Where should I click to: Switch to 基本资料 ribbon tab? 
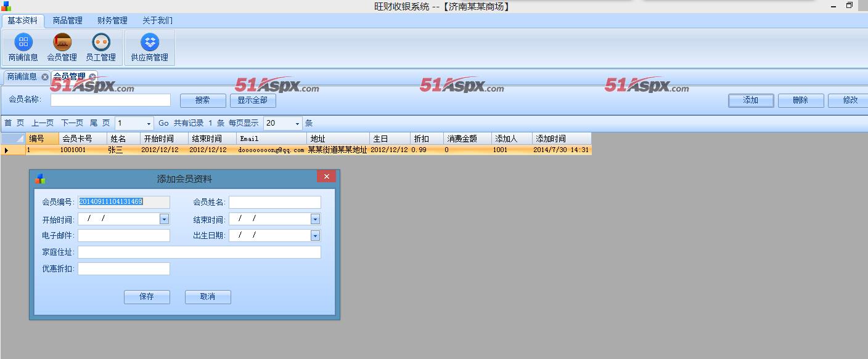pyautogui.click(x=23, y=20)
